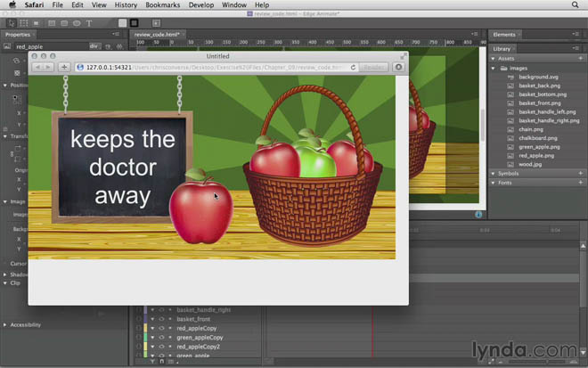This screenshot has height=368, width=588.
Task: Click the Safari Reader button
Action: (x=373, y=67)
